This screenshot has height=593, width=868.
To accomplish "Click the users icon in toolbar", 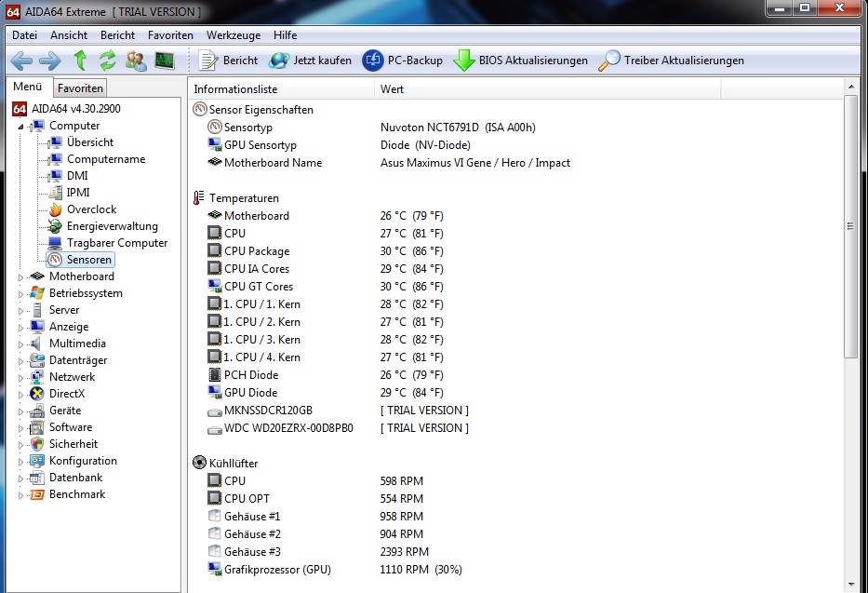I will click(x=136, y=61).
